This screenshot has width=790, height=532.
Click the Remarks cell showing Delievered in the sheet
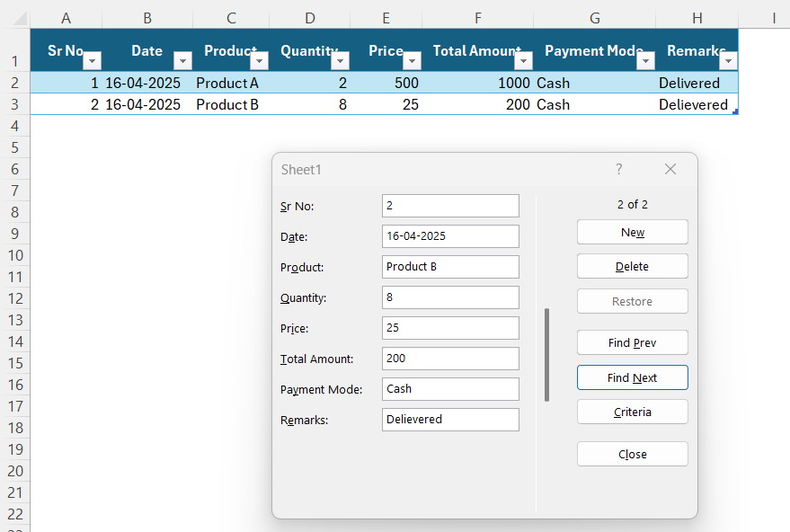click(x=697, y=104)
